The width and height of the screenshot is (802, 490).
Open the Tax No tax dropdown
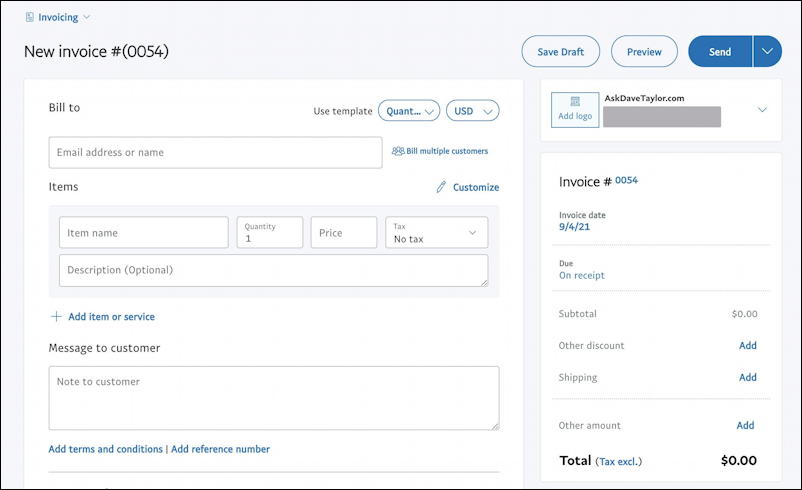click(x=436, y=233)
